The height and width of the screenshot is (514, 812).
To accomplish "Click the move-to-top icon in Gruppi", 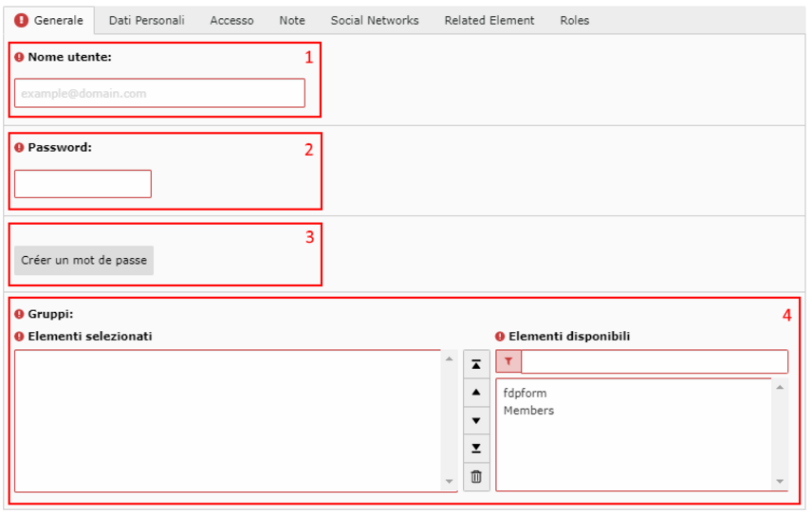I will point(476,364).
